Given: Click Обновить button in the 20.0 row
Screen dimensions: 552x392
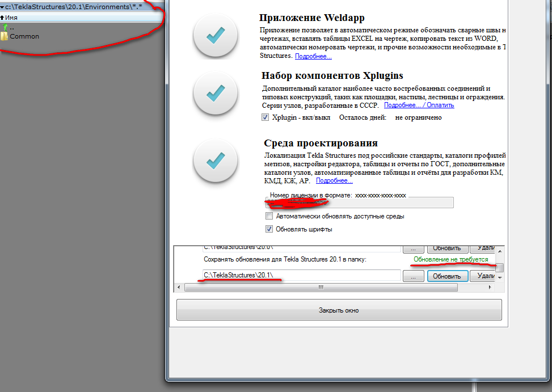Looking at the screenshot, I should [448, 249].
